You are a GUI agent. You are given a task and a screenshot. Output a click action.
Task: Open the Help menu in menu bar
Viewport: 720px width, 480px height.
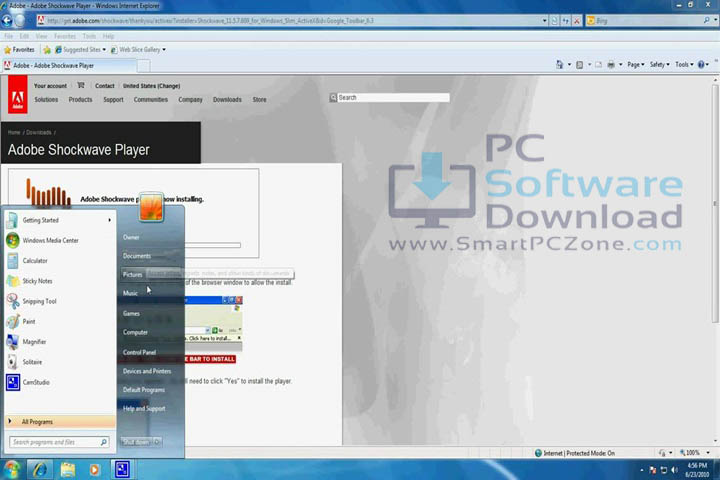108,36
